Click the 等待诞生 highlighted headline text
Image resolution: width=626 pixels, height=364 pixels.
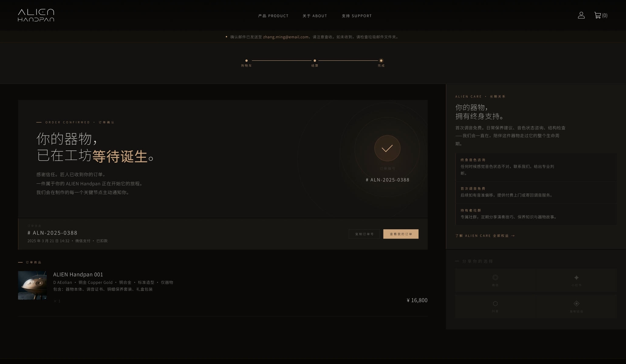point(120,156)
